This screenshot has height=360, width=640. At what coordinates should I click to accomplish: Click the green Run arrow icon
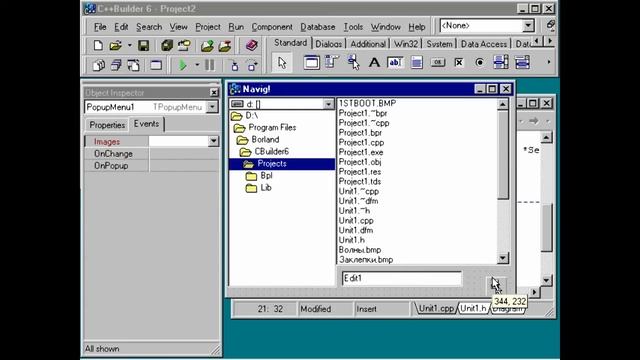(183, 65)
